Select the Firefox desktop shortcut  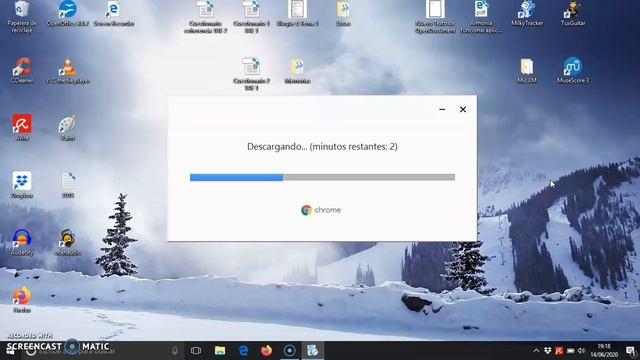[22, 299]
